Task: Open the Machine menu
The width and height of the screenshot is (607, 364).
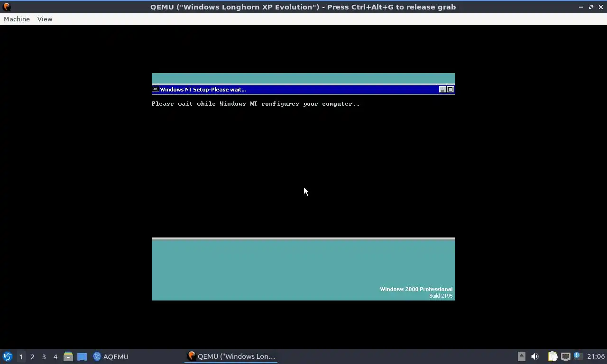Action: coord(17,19)
